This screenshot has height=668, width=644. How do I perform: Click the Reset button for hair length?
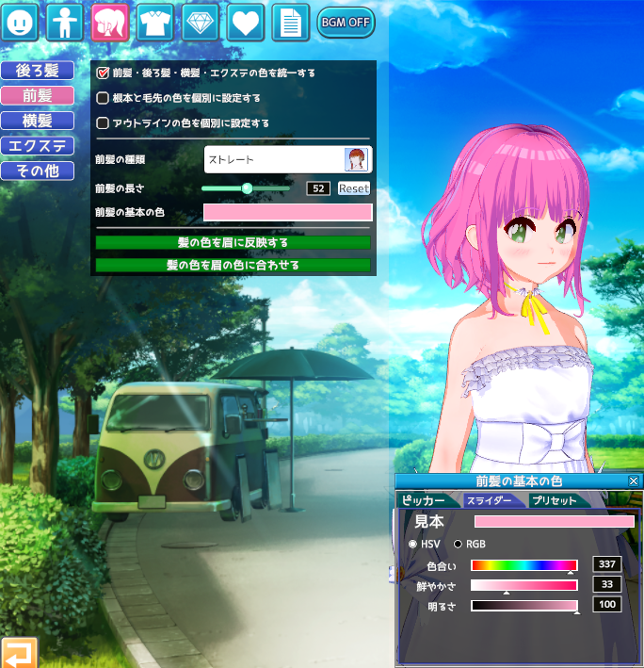354,188
